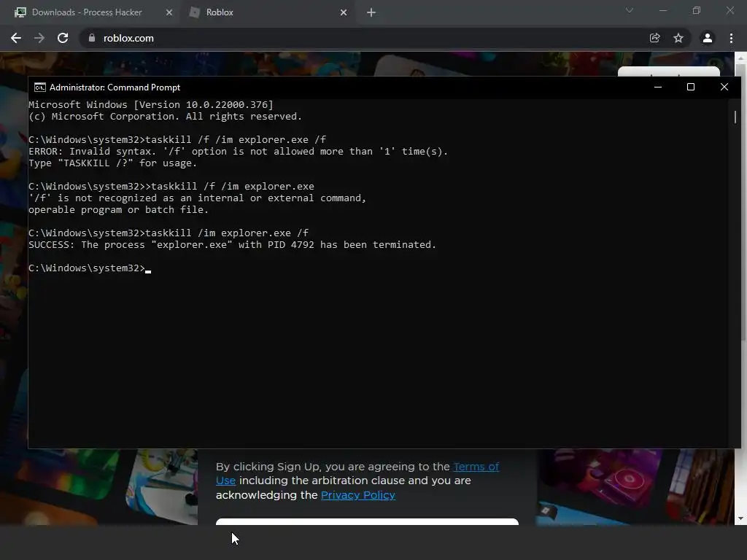Click the SUCCESS terminated message line
This screenshot has width=747, height=560.
point(232,245)
